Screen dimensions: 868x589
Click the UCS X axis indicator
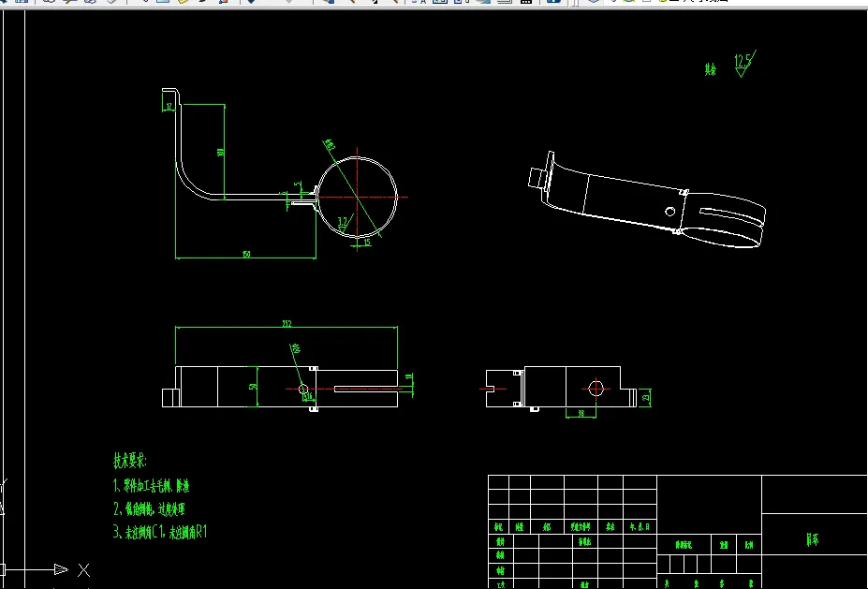83,569
